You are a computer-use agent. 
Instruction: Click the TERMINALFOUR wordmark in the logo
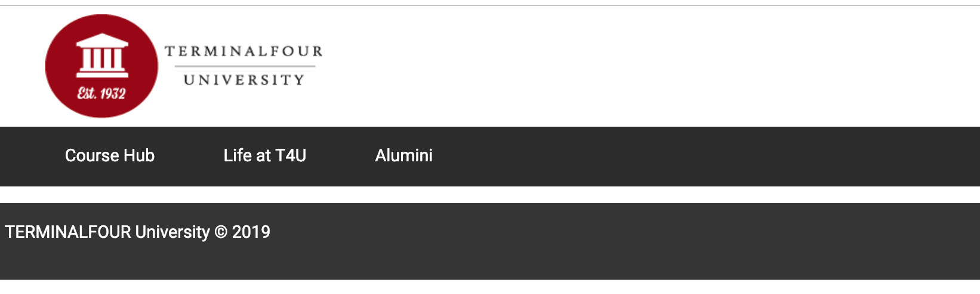coord(244,51)
